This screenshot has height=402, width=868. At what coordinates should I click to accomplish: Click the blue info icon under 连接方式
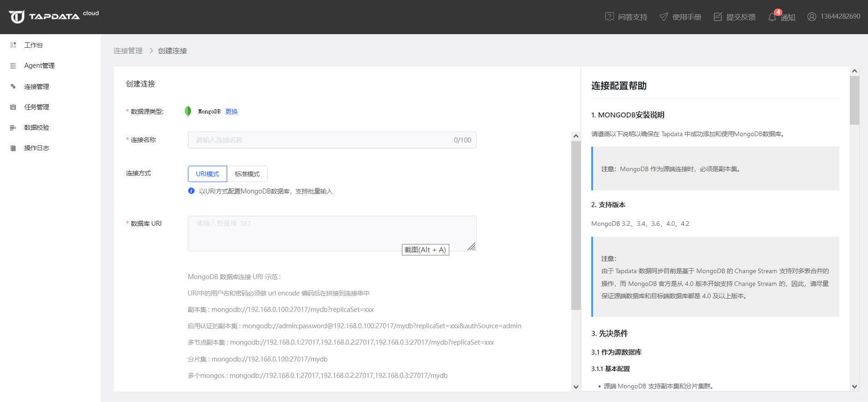tap(191, 191)
